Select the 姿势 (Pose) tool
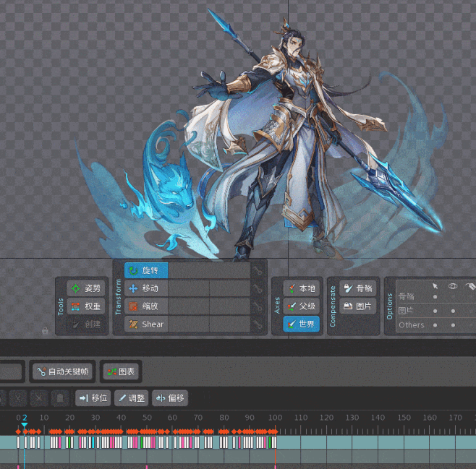The width and height of the screenshot is (476, 469). [86, 288]
